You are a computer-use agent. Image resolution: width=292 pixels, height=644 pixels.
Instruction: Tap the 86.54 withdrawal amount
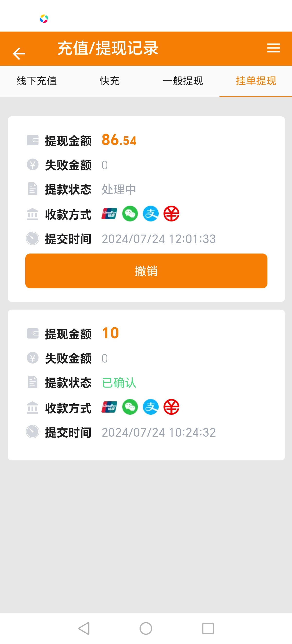tap(119, 140)
